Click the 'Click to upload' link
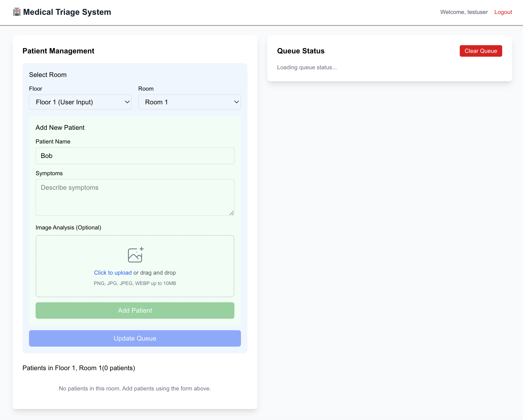Screen dimensions: 523x420 113,273
